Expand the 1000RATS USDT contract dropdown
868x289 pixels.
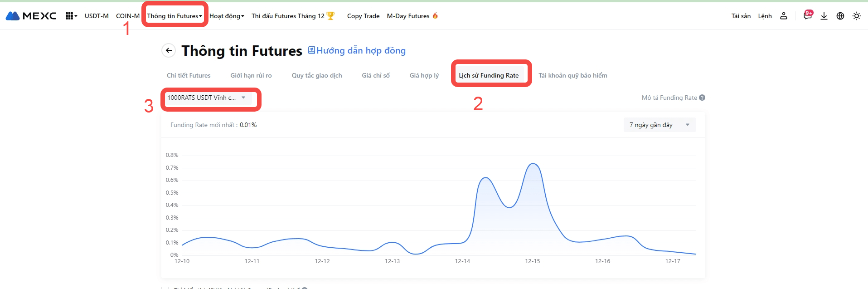coord(207,98)
